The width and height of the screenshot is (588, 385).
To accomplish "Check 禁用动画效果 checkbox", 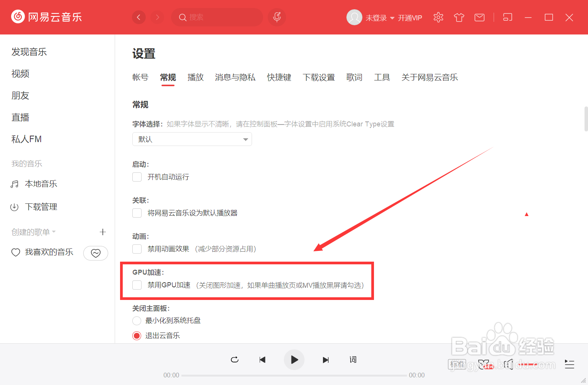I will click(x=137, y=249).
